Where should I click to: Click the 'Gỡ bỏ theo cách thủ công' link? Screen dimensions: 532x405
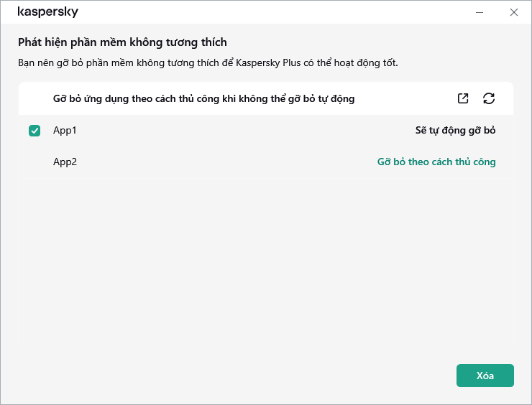tap(436, 162)
